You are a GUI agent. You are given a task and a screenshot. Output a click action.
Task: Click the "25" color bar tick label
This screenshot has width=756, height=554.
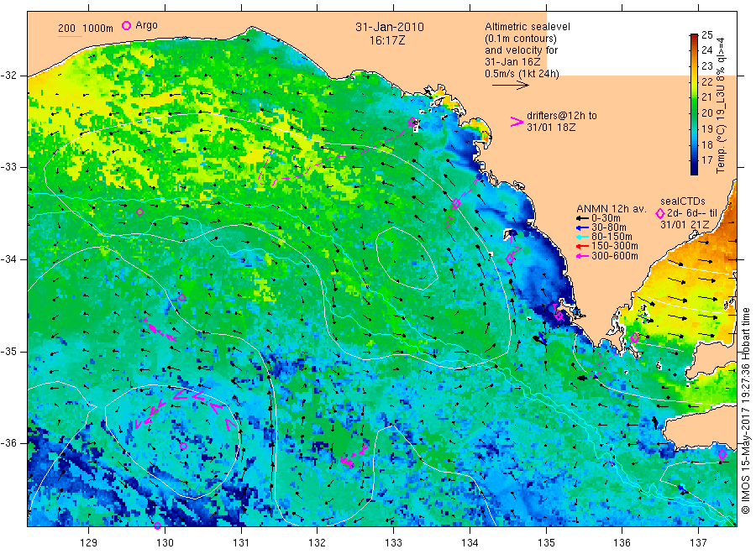706,34
